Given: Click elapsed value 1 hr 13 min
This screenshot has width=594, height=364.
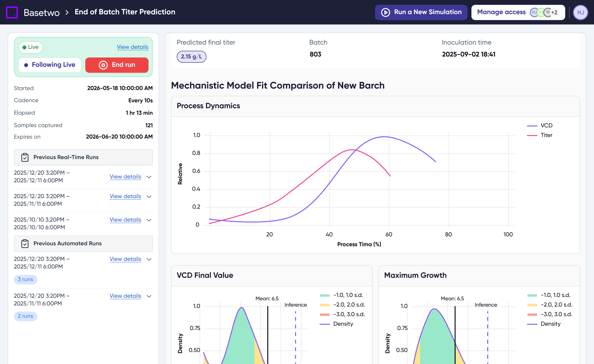Looking at the screenshot, I should (x=139, y=113).
